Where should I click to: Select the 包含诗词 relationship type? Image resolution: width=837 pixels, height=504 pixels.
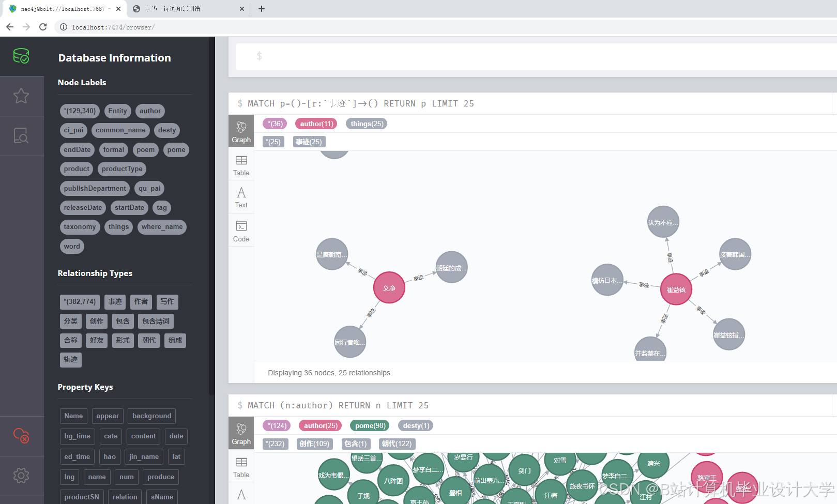[x=156, y=321]
